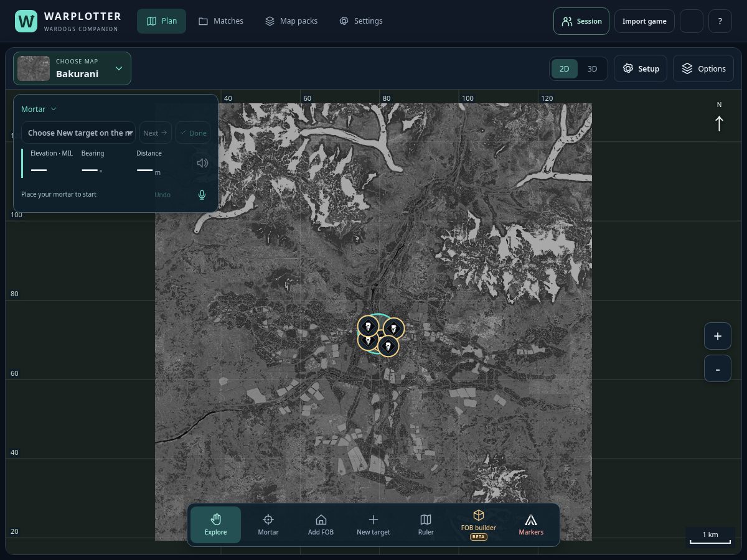The image size is (747, 560).
Task: Open the Options layers menu
Action: click(703, 68)
